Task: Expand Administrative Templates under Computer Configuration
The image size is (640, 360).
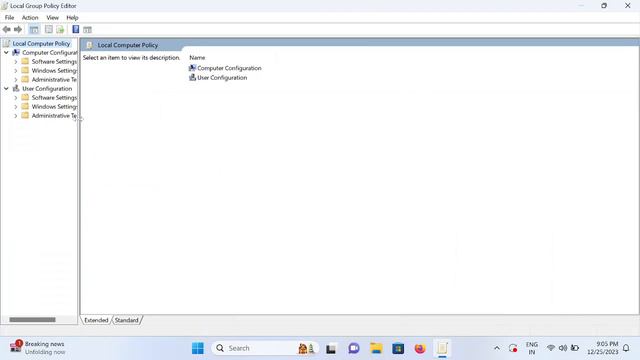Action: click(16, 80)
